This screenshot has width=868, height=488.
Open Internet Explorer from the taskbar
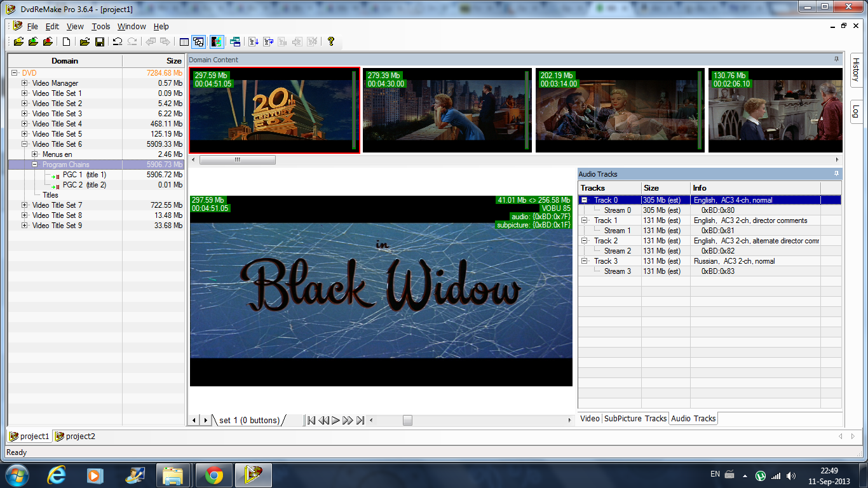tap(57, 475)
